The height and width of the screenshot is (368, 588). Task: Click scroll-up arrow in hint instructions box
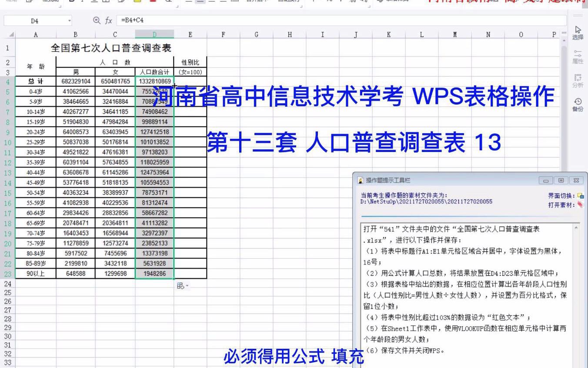[577, 228]
